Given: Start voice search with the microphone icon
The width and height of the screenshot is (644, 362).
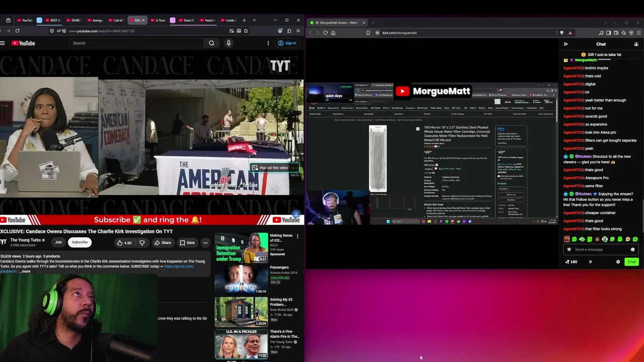Looking at the screenshot, I should click(228, 43).
